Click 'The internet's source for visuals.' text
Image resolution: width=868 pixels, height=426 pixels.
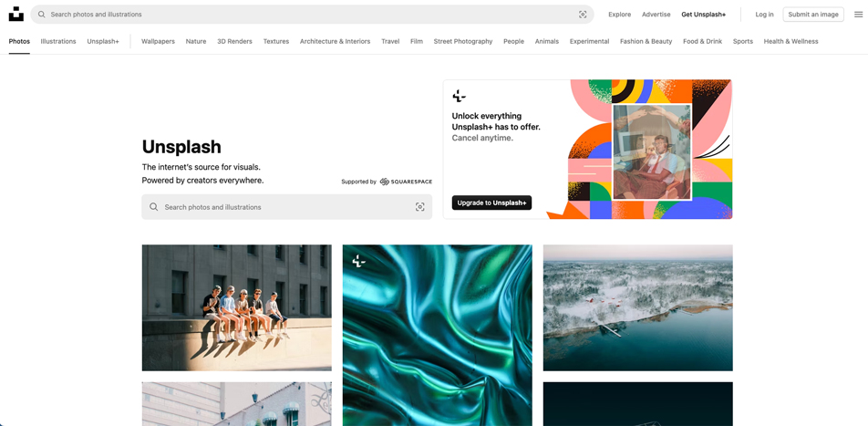(x=201, y=167)
